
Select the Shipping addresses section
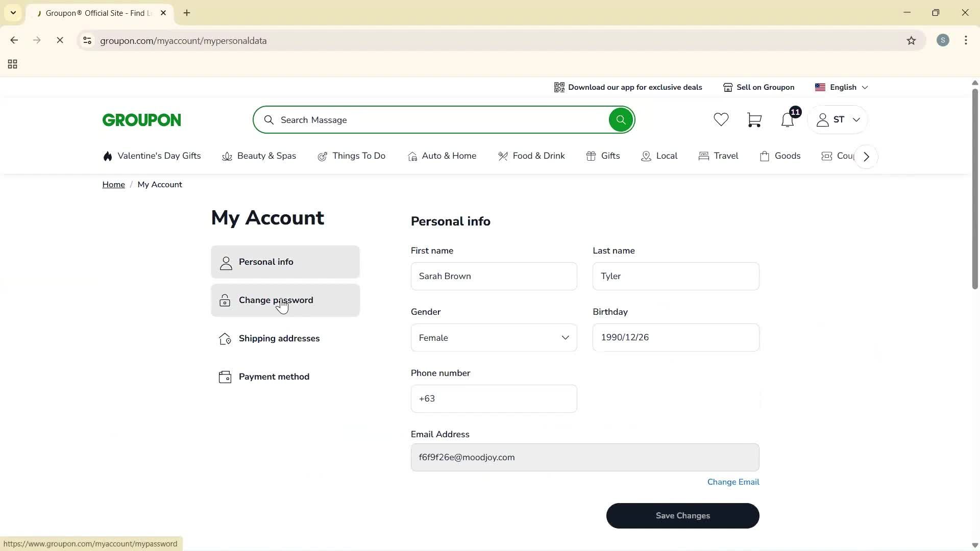click(x=279, y=338)
